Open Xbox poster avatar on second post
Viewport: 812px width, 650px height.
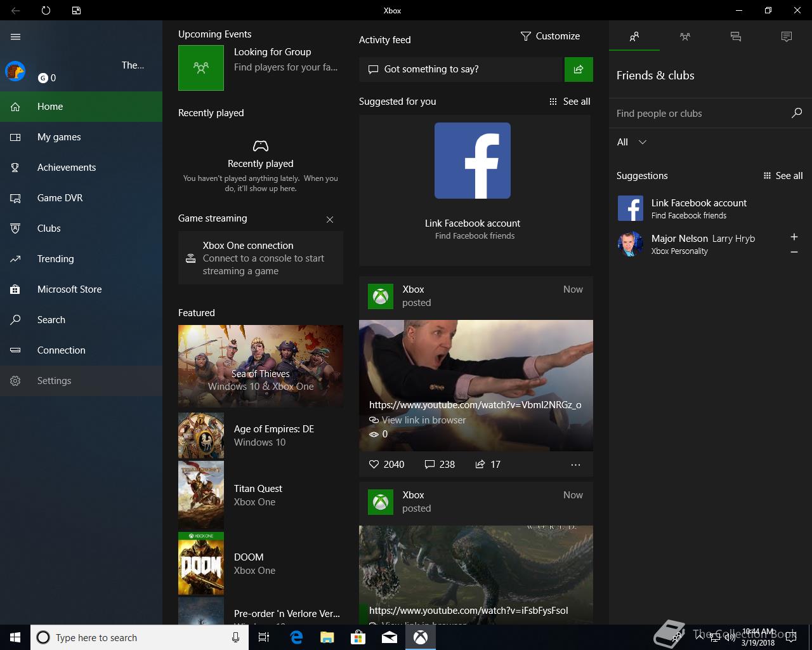tap(381, 502)
